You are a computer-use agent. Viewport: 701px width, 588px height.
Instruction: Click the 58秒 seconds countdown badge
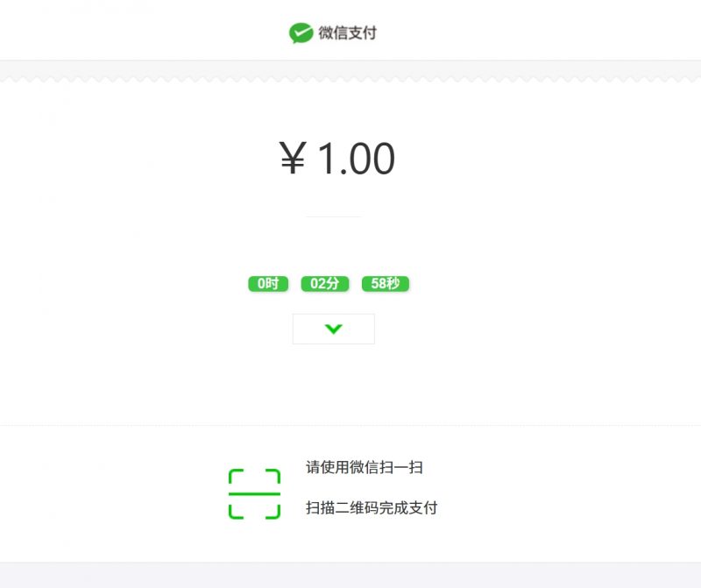pos(387,283)
